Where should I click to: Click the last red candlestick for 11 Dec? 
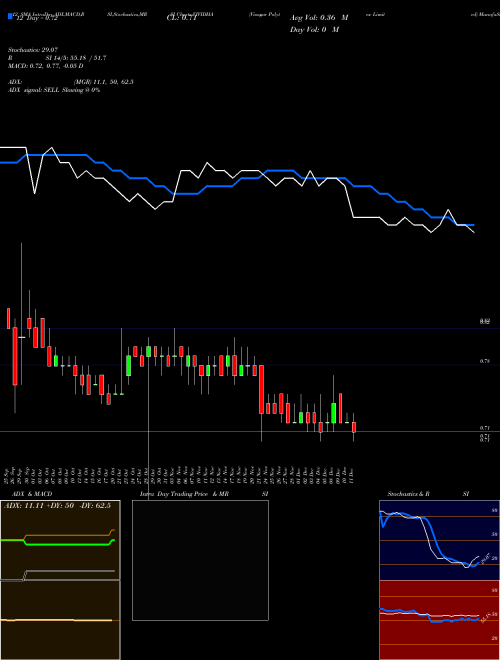click(354, 427)
